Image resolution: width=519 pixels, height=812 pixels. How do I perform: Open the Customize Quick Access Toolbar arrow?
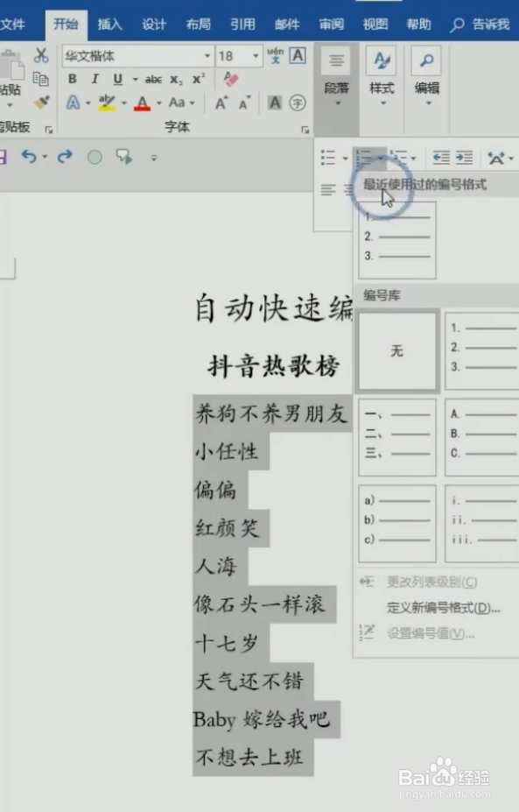tap(154, 158)
